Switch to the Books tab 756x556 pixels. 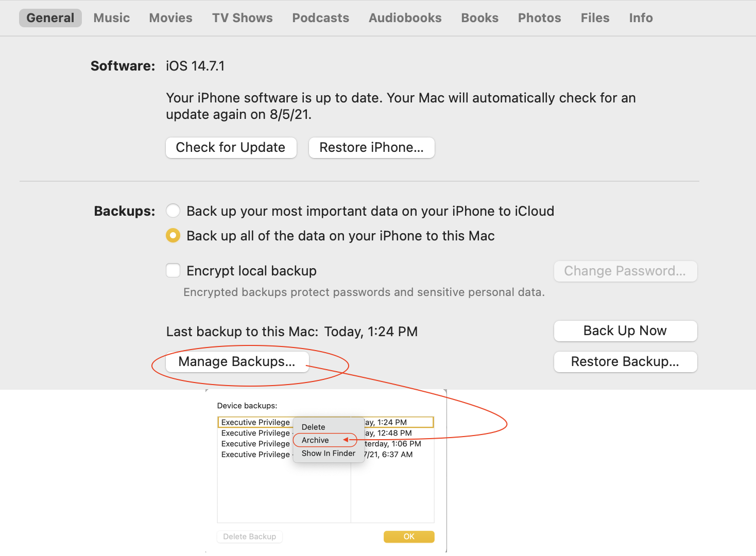pos(479,18)
